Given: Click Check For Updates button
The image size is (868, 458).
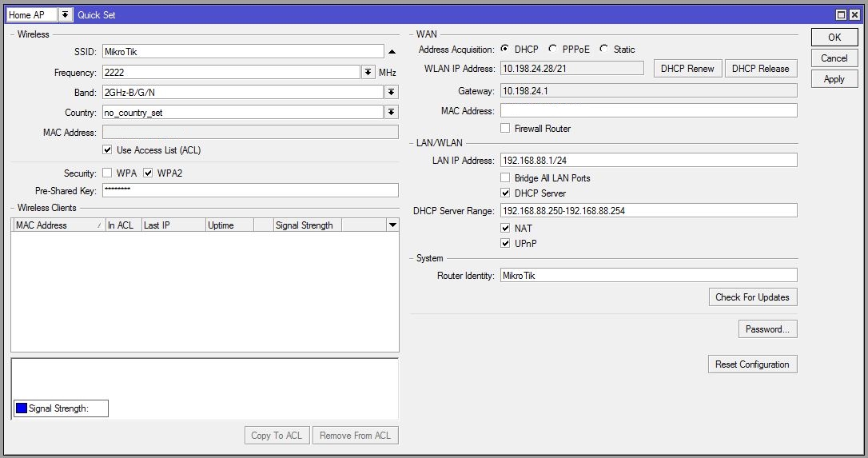Looking at the screenshot, I should [x=752, y=297].
